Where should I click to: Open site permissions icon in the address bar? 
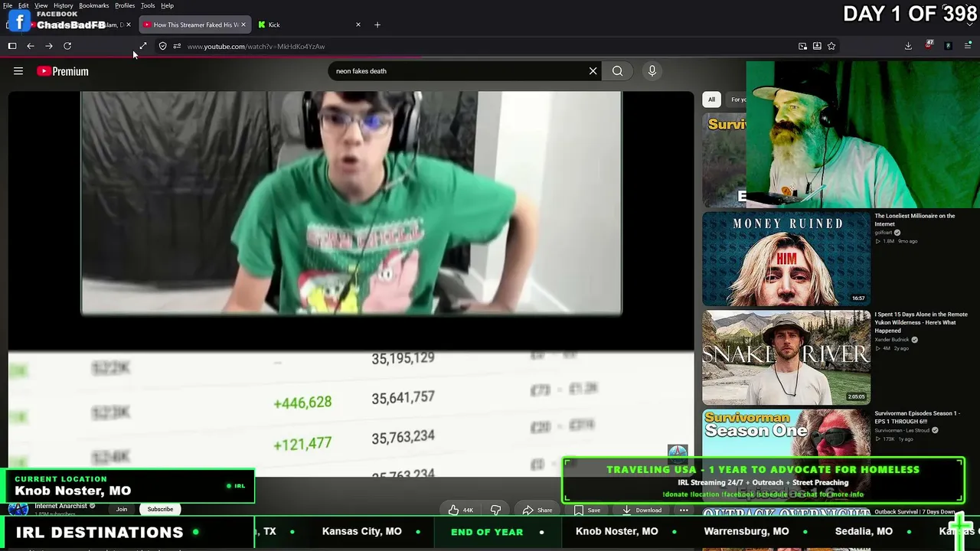(177, 46)
